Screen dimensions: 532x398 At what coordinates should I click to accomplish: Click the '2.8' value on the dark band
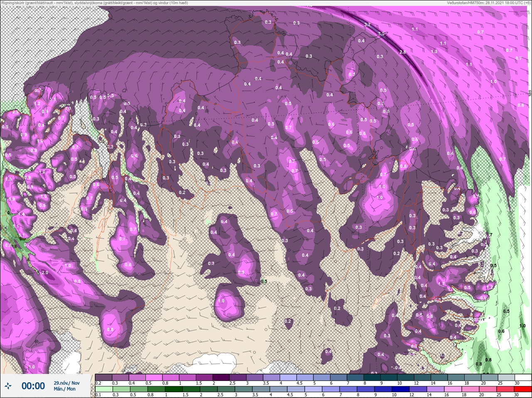(x=402, y=52)
